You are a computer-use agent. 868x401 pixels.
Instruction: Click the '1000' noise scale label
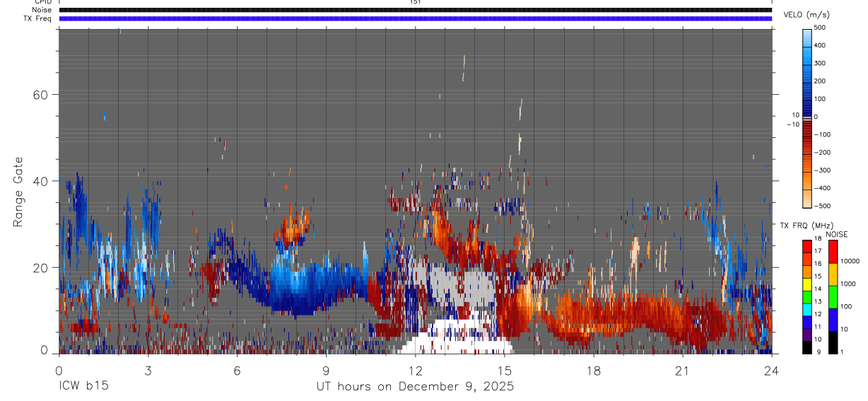tap(848, 284)
